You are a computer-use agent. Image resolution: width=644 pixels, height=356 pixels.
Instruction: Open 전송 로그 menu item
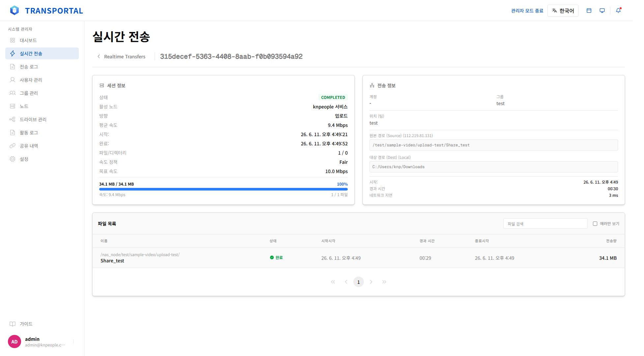(42, 67)
